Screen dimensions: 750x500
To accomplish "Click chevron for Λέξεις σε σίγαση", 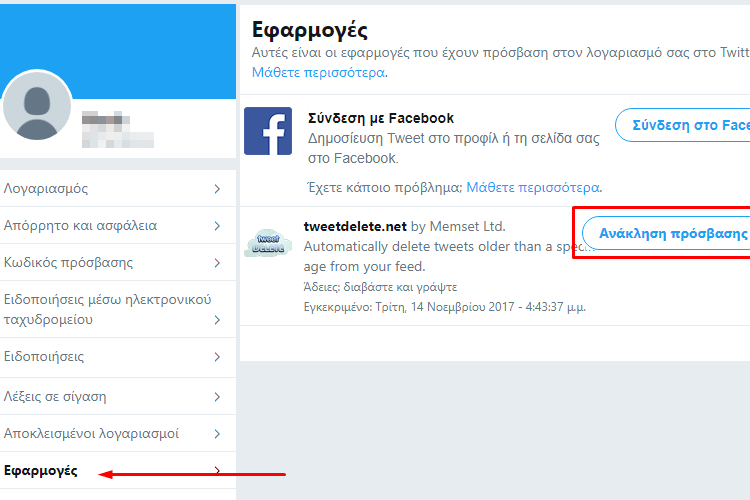I will click(217, 397).
